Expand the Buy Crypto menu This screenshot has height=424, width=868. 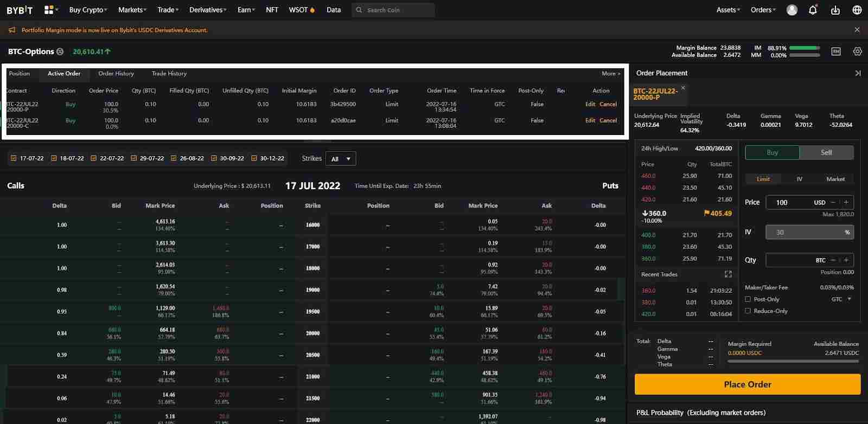[88, 10]
